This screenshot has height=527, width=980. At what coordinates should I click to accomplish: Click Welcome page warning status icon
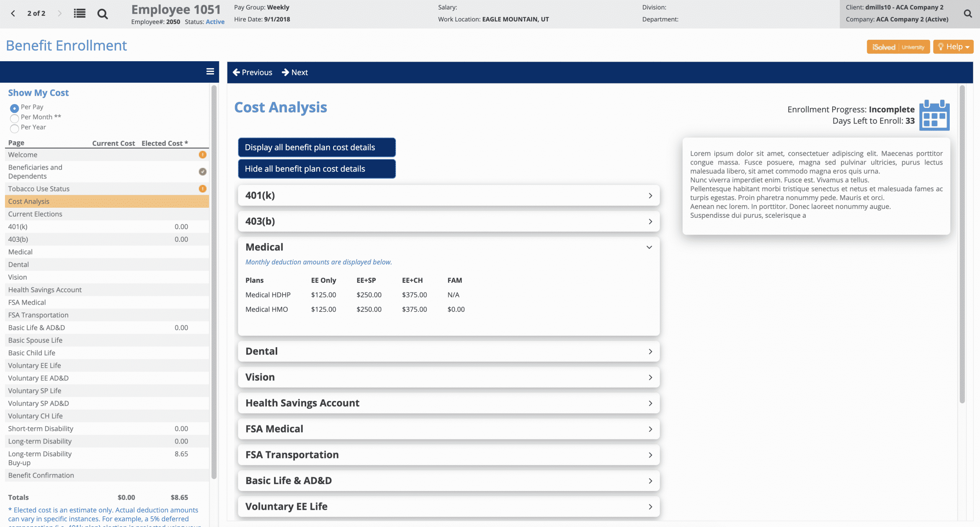pyautogui.click(x=203, y=155)
